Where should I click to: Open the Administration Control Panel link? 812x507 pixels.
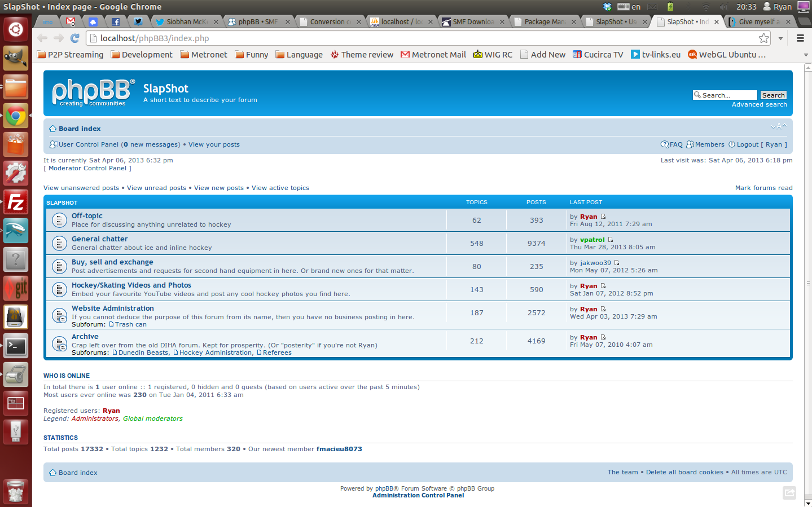point(418,496)
